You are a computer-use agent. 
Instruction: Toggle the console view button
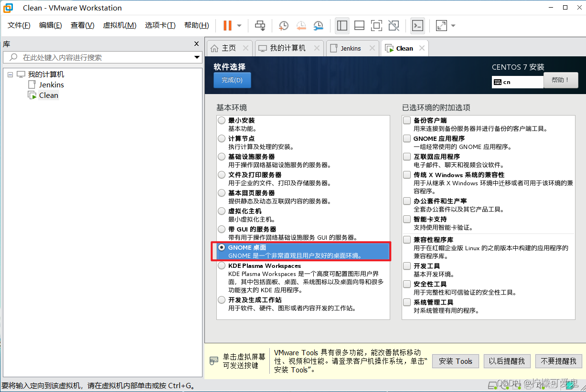417,25
